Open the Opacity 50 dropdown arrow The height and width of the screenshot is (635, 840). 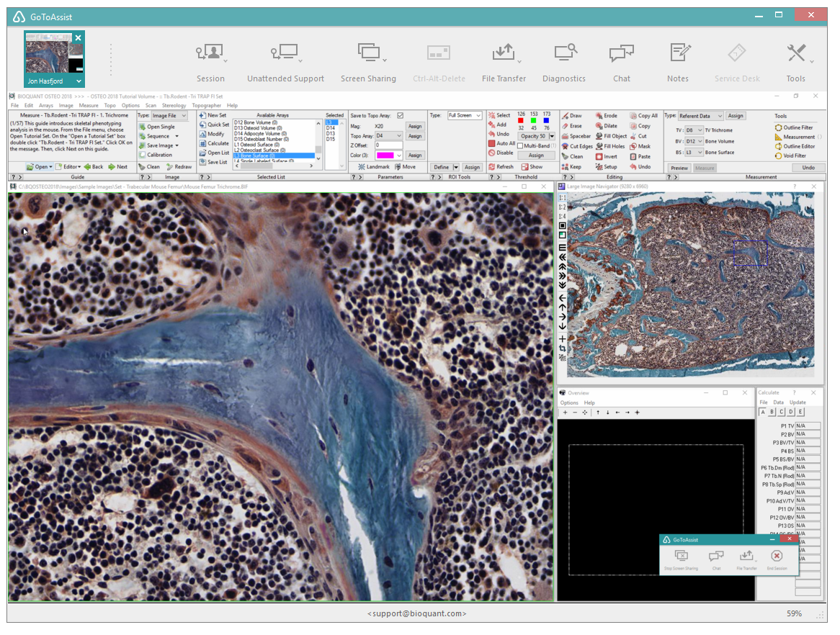click(552, 136)
